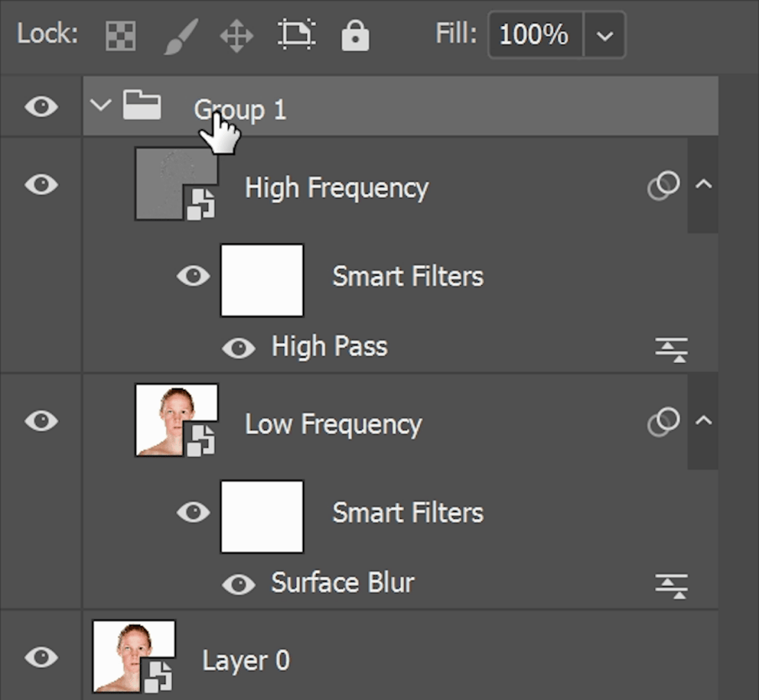The image size is (759, 700).
Task: Collapse High Frequency smart filters list
Action: (x=703, y=184)
